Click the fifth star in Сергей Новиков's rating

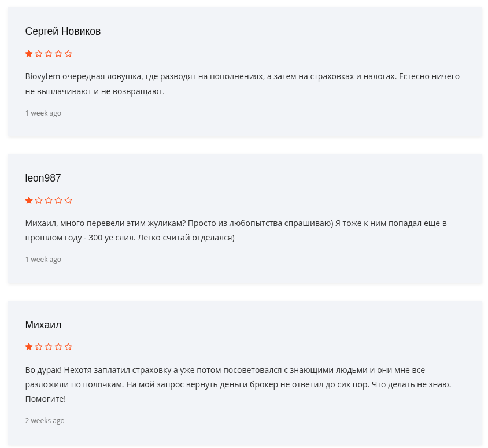click(68, 54)
